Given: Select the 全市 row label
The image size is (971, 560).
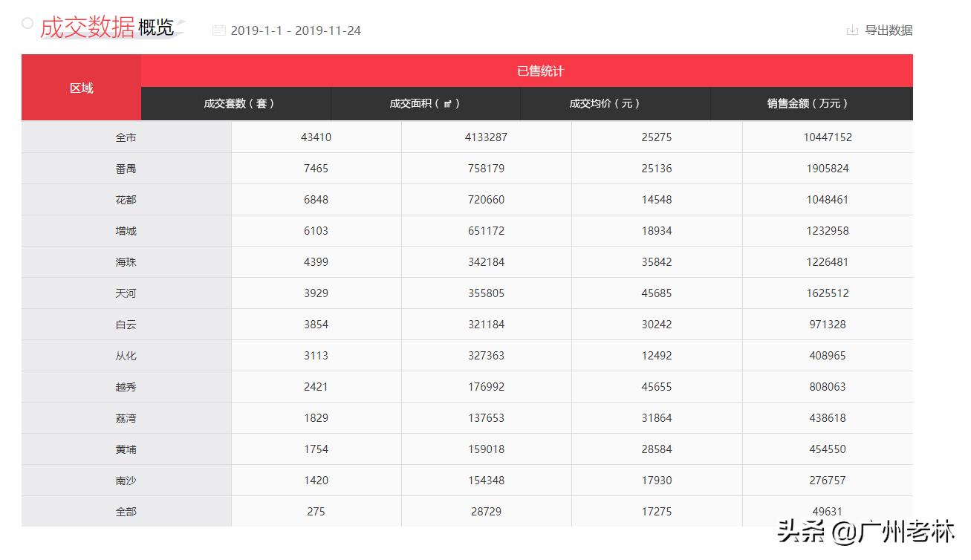Looking at the screenshot, I should 126,137.
